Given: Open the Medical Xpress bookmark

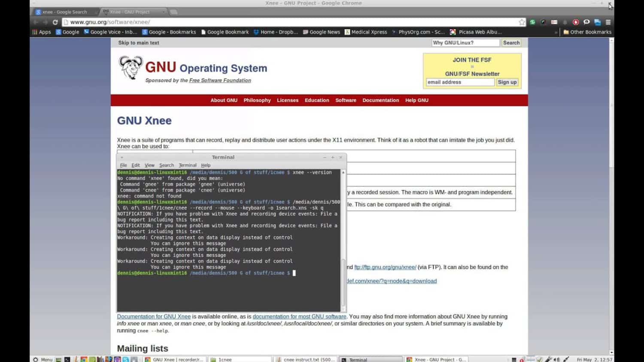Looking at the screenshot, I should point(366,32).
